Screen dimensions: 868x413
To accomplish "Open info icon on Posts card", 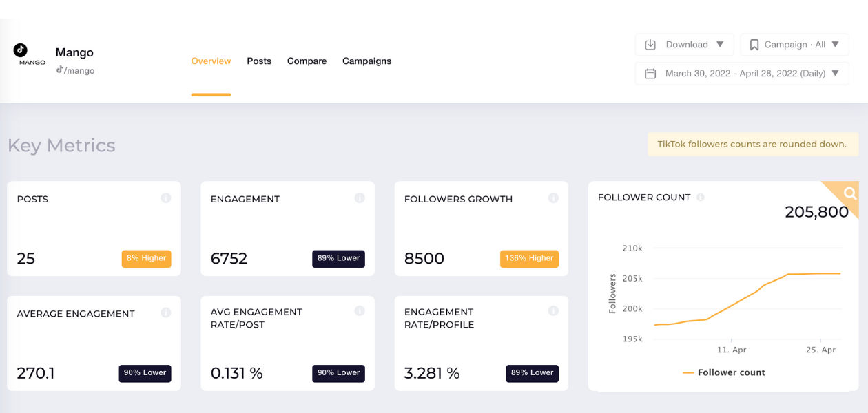I will [x=166, y=198].
